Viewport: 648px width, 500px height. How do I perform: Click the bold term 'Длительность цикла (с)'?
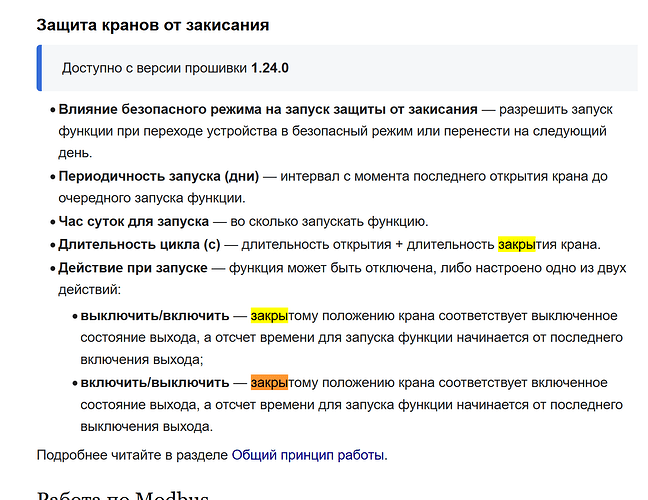pos(139,244)
